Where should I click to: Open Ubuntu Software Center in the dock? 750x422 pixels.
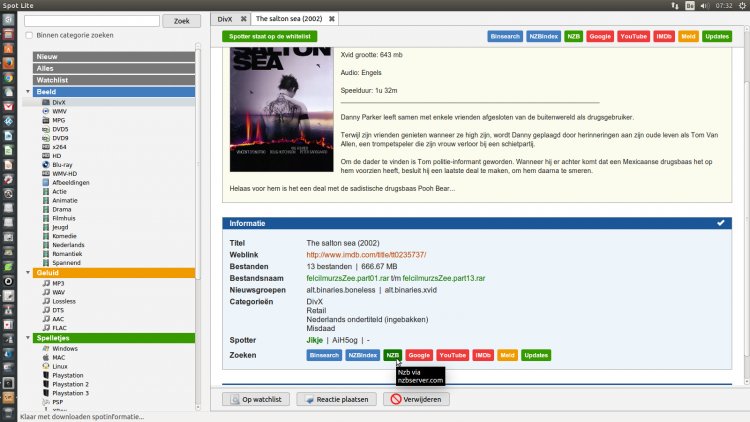8,49
